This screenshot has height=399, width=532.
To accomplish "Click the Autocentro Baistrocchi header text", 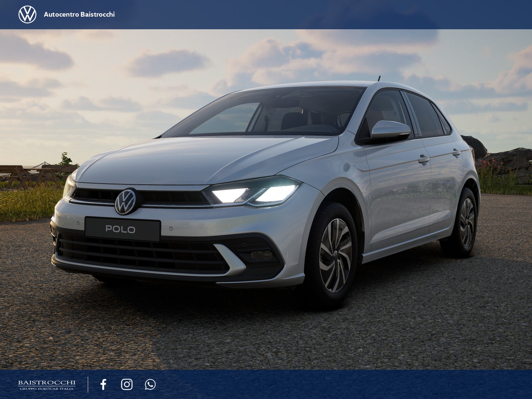I will pos(79,14).
